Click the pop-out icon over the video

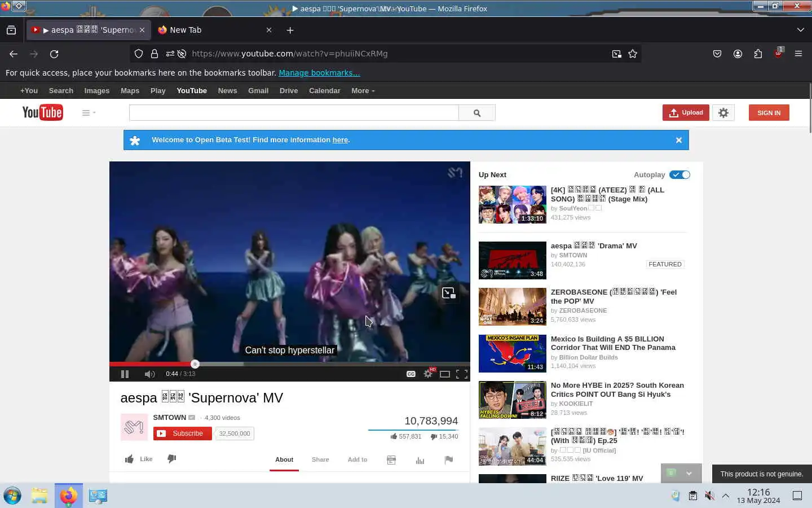tap(449, 293)
